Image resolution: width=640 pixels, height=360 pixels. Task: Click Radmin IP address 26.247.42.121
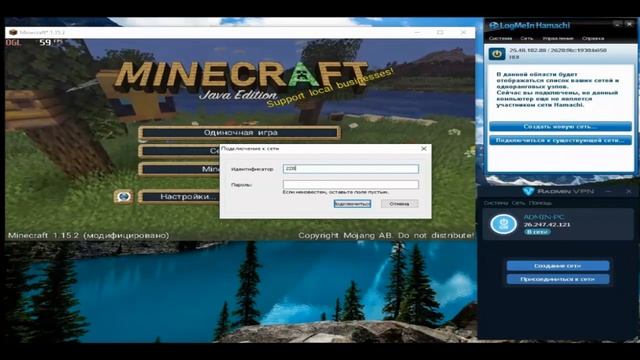pyautogui.click(x=547, y=225)
